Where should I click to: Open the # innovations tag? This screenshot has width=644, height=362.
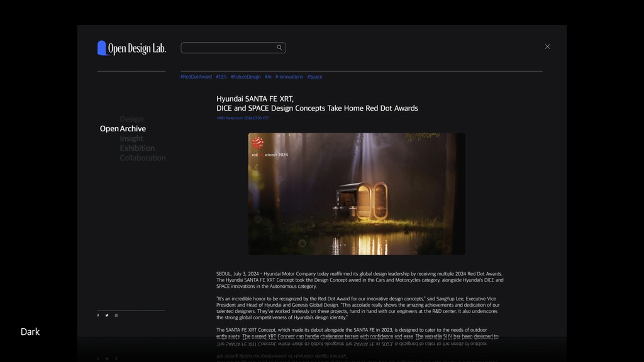[x=289, y=77]
